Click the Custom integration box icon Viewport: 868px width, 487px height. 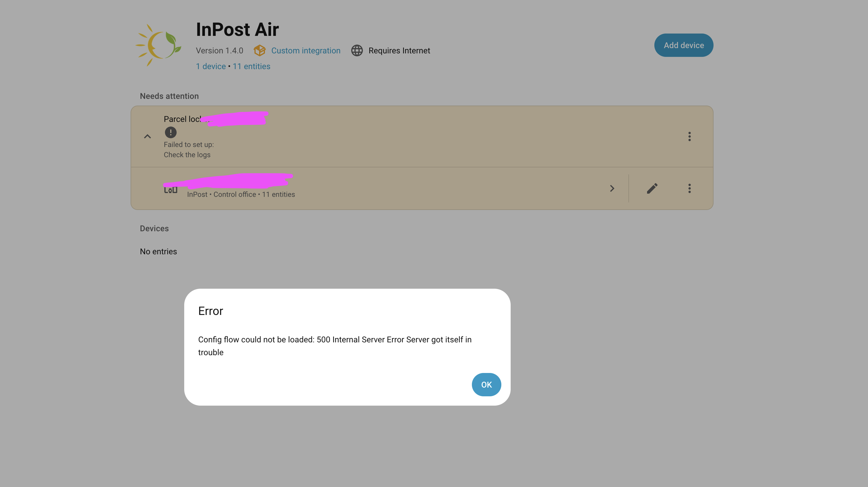pos(259,50)
